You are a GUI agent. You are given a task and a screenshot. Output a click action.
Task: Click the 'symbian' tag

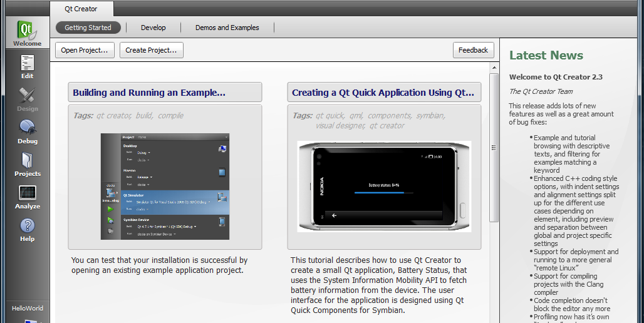[430, 116]
